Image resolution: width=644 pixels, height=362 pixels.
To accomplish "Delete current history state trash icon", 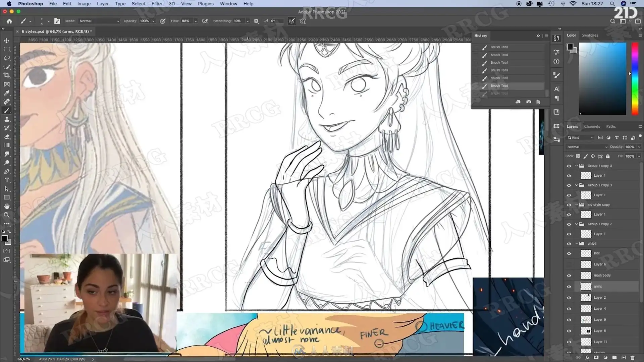I will point(538,102).
